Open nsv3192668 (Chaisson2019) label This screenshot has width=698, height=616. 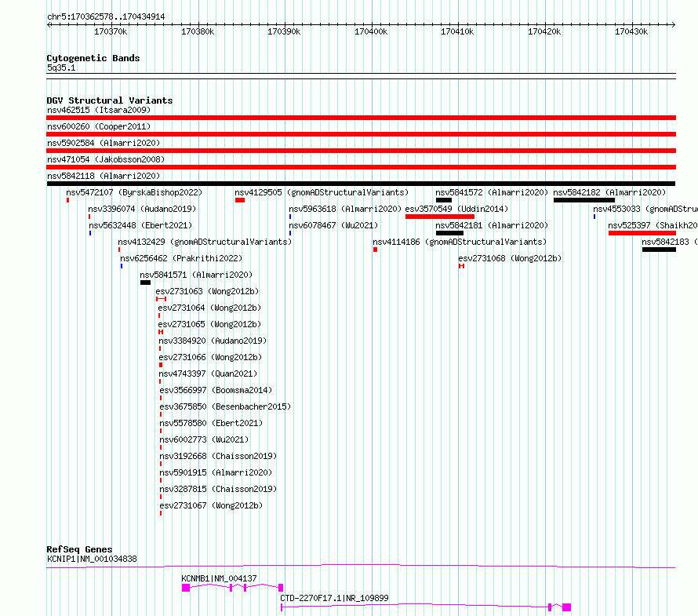click(x=218, y=456)
